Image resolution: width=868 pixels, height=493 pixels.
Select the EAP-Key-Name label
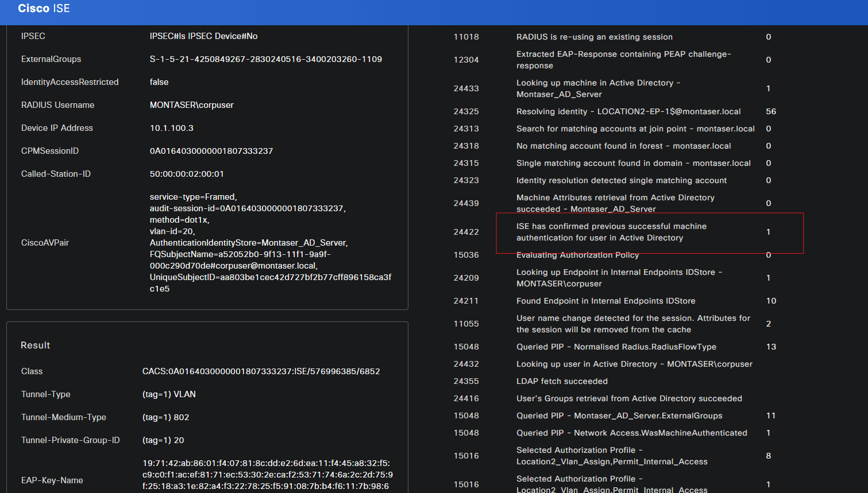[52, 480]
